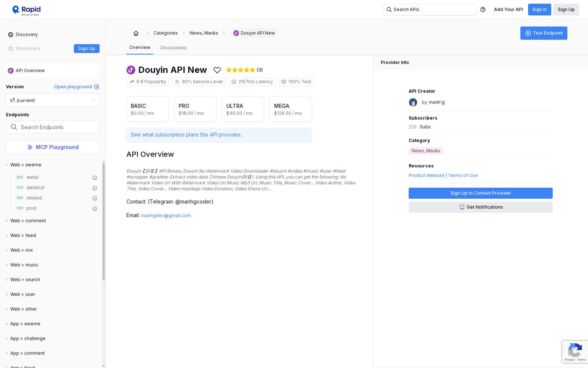Click the manh'g creator avatar
This screenshot has width=588, height=368.
coord(413,102)
